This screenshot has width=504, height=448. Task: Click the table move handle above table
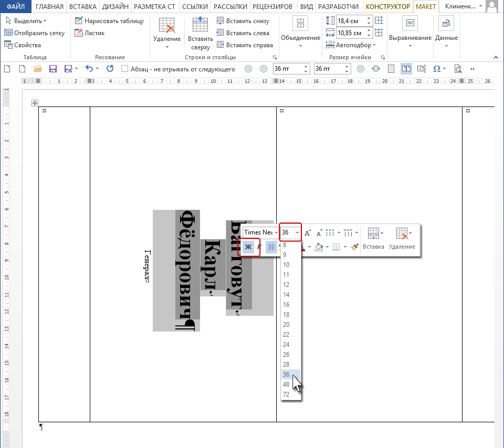35,103
